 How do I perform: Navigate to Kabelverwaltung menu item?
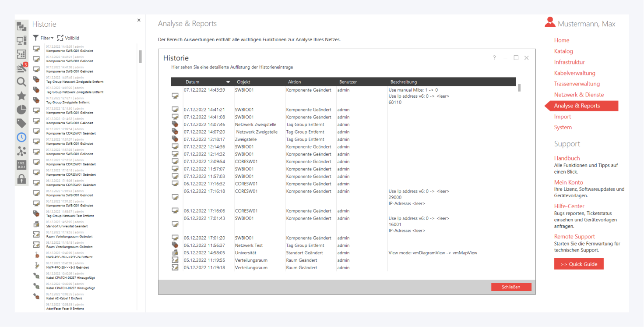click(574, 73)
